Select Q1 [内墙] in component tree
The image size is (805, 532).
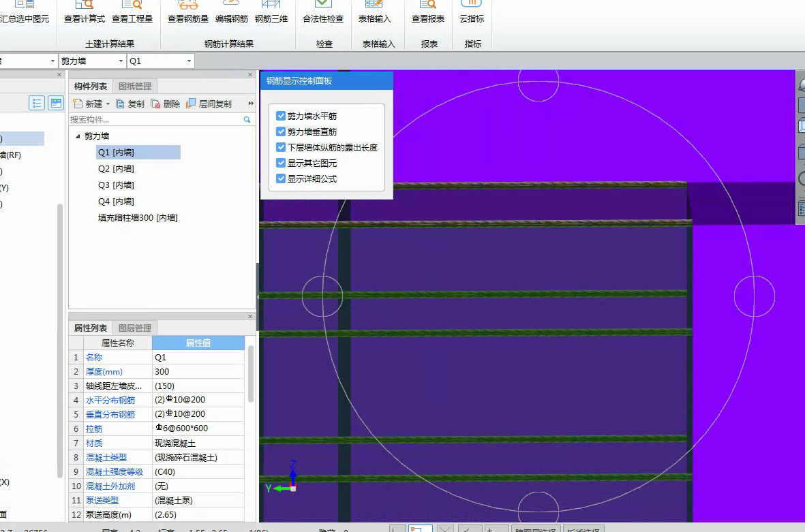click(x=138, y=153)
